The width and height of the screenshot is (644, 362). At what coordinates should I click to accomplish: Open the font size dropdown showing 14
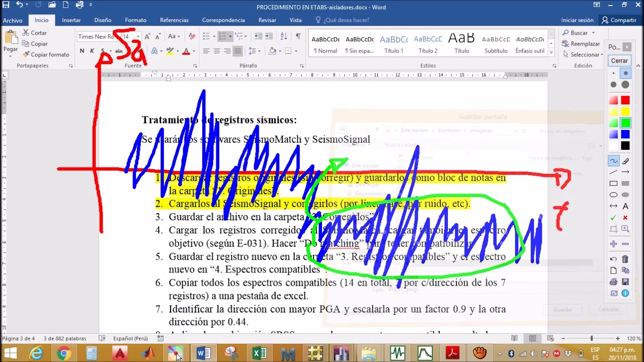(x=138, y=36)
